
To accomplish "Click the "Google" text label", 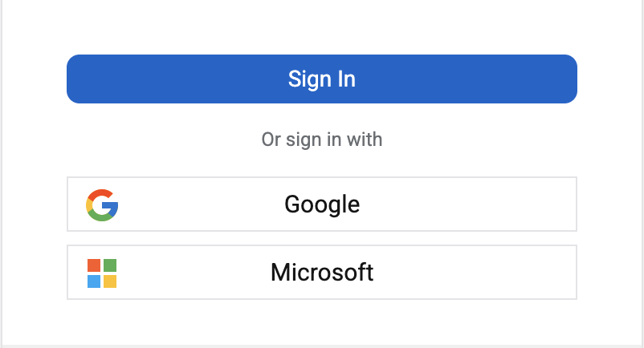I will tap(322, 204).
